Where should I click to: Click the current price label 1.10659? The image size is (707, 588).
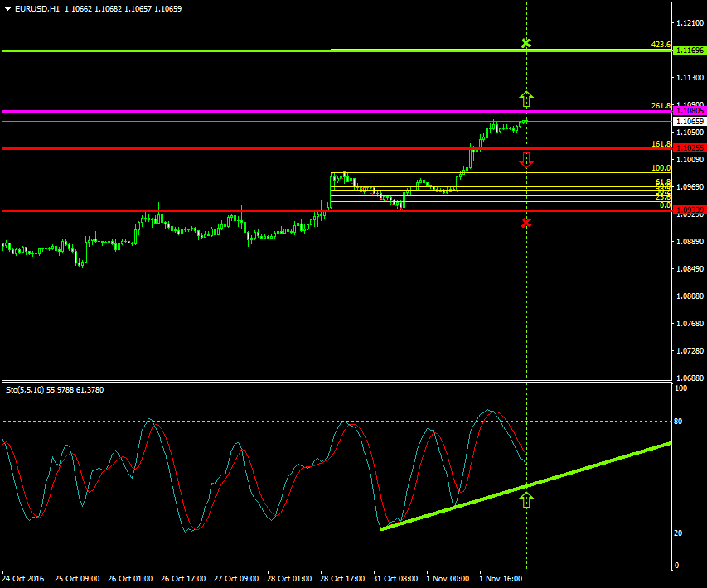tap(689, 122)
